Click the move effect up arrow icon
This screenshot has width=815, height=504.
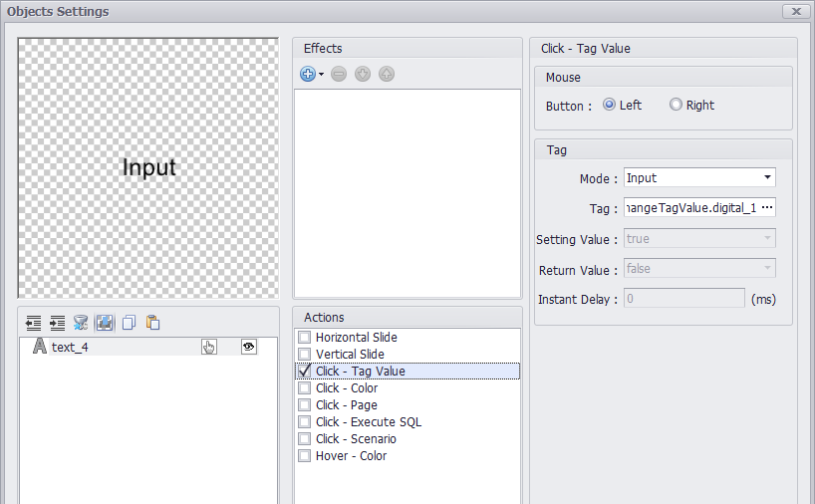(387, 75)
